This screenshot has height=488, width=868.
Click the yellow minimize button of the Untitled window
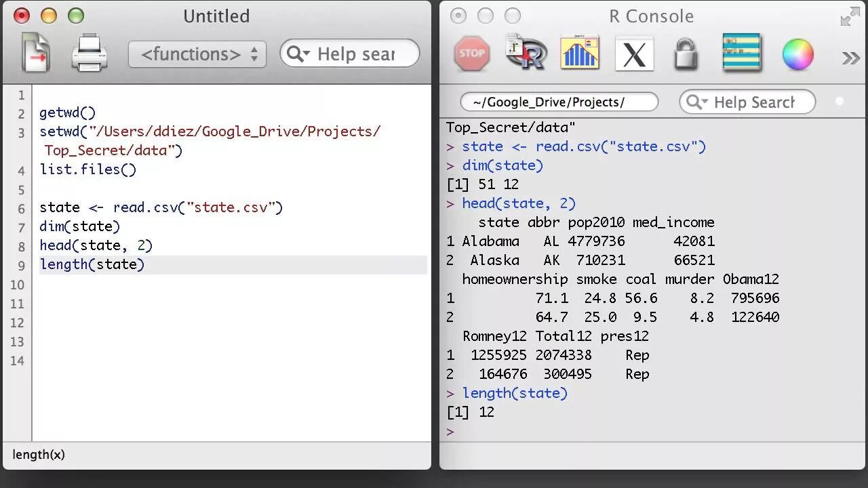tap(49, 16)
